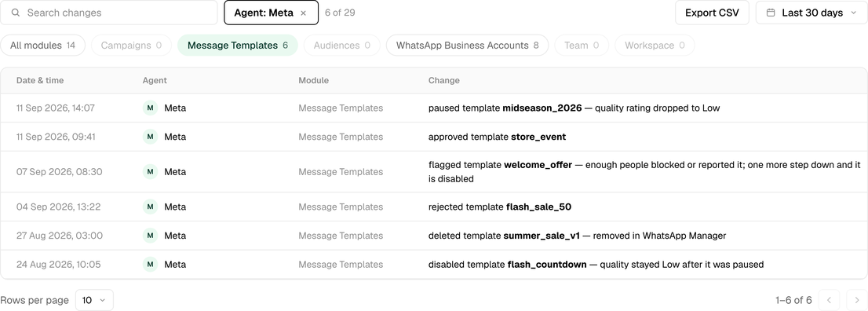
Task: Click the Date & time column header
Action: [x=40, y=80]
